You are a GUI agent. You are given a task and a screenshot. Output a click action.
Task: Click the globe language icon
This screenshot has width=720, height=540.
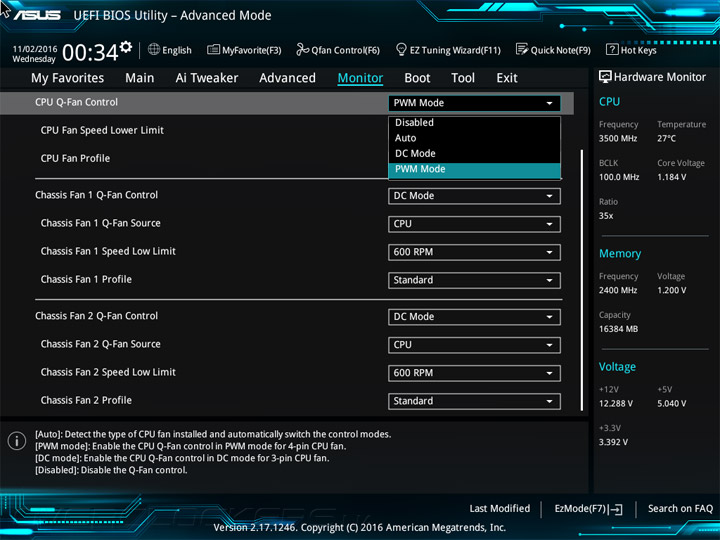point(154,50)
